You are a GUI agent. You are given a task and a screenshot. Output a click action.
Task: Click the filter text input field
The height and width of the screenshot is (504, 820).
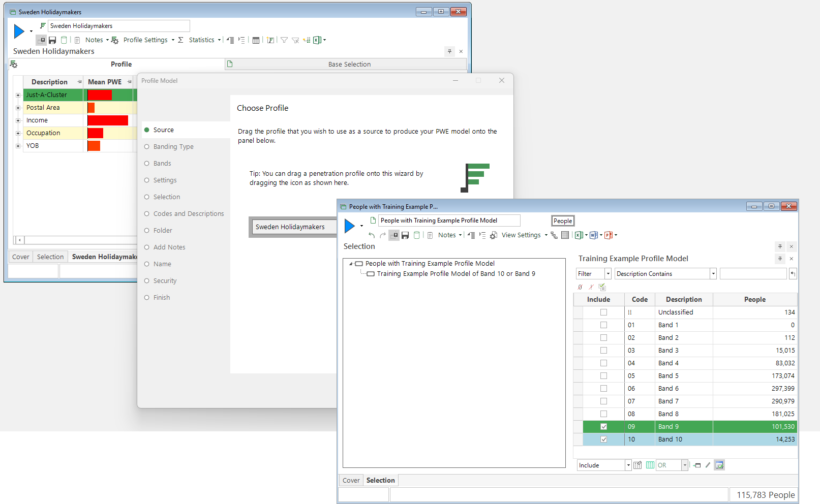pos(753,274)
